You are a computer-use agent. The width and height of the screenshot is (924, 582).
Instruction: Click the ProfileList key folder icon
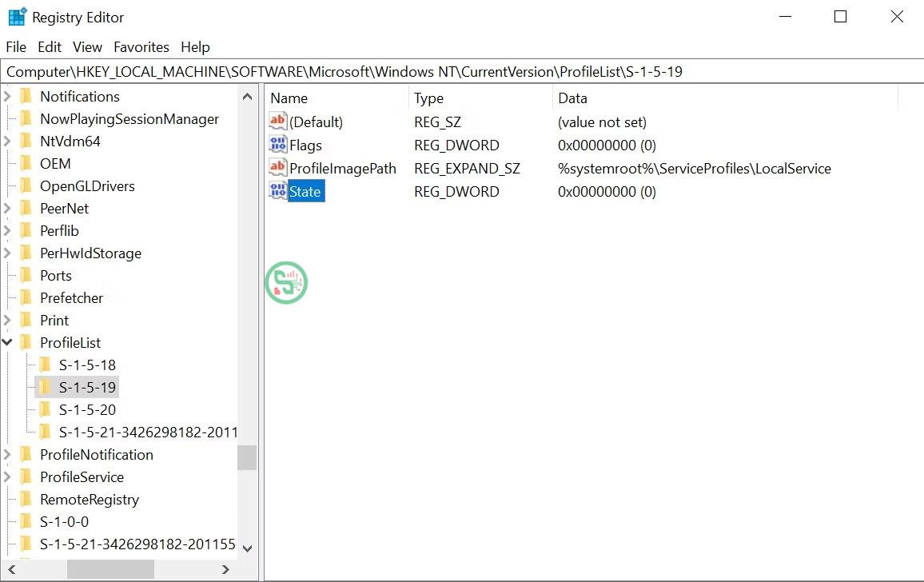tap(26, 343)
